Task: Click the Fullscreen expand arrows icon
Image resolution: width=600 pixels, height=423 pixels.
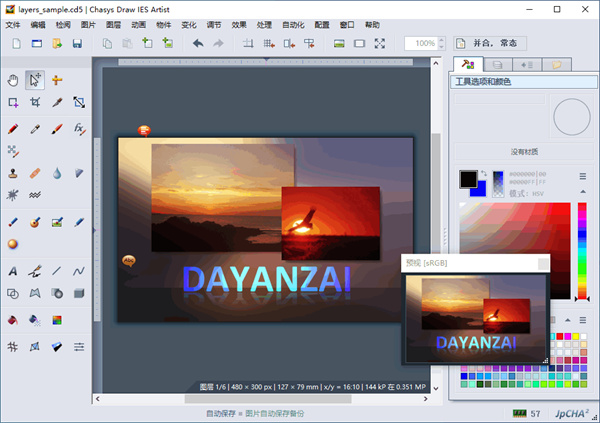Action: pyautogui.click(x=380, y=44)
